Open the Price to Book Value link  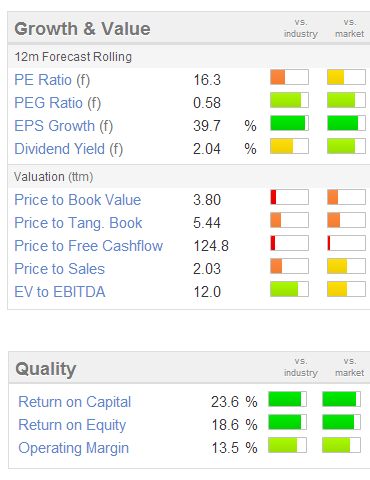78,200
